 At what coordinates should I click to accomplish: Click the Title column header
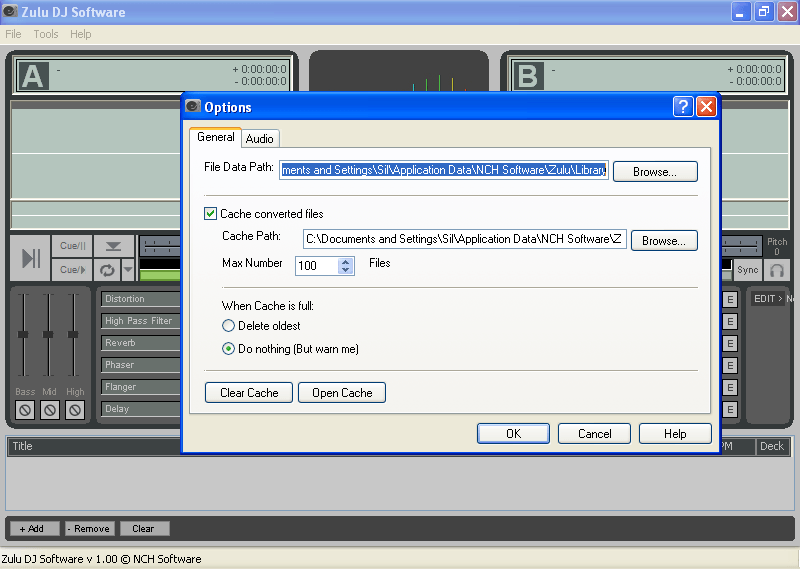(94, 446)
